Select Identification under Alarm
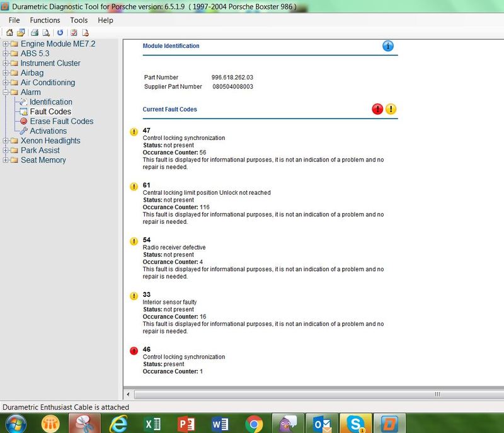Viewport: 504px width, 433px height. coord(51,102)
